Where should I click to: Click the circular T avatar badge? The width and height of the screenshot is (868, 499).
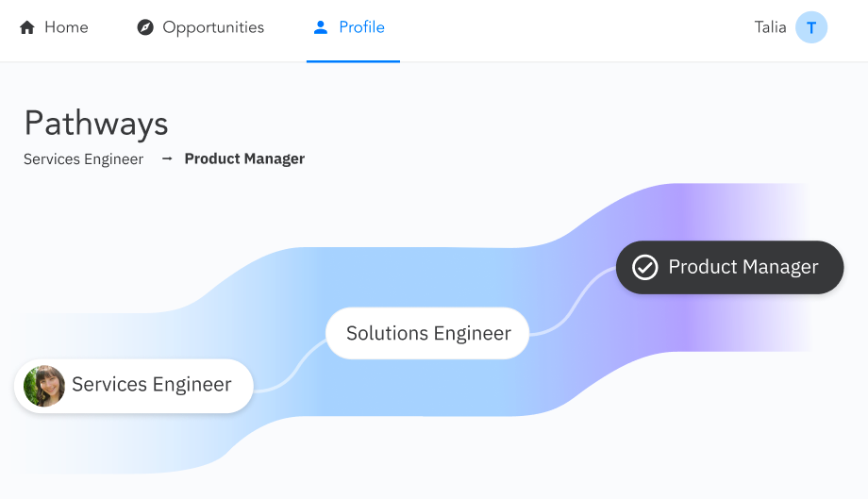[811, 27]
